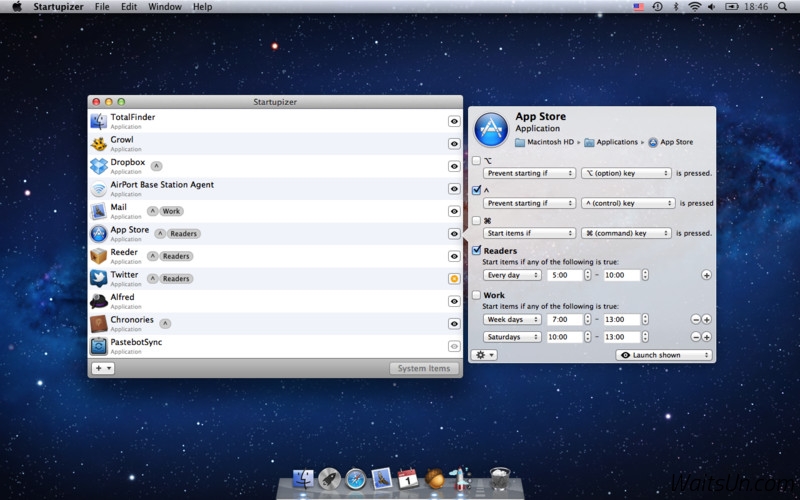The width and height of the screenshot is (800, 500).
Task: Click the Chronories app icon
Action: tap(99, 324)
